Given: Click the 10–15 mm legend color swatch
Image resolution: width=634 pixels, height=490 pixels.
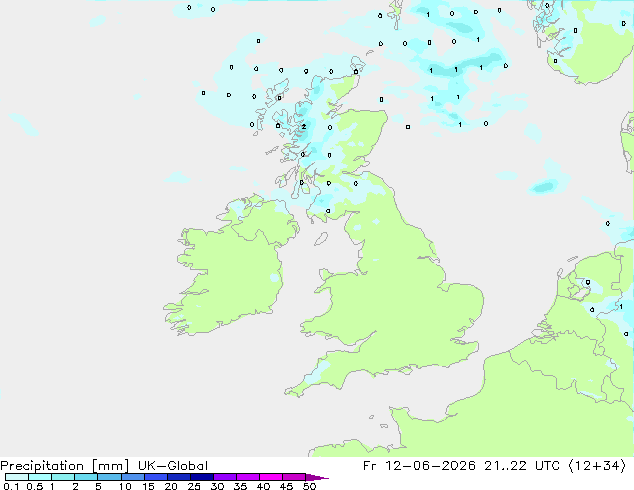Looking at the screenshot, I should [133, 477].
